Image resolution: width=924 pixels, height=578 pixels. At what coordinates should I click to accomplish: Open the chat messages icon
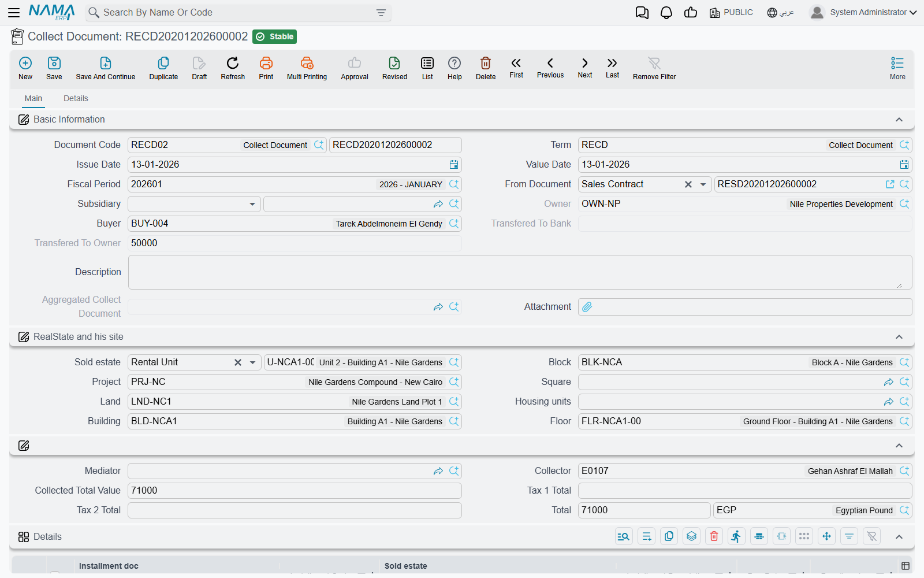(642, 13)
